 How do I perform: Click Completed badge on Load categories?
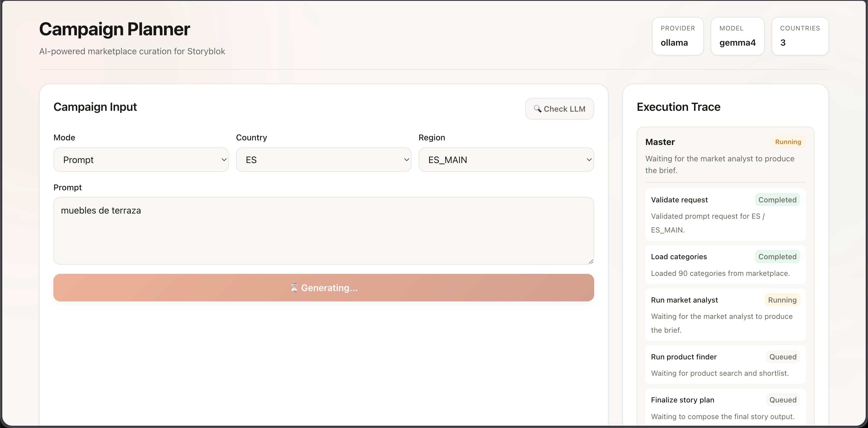tap(777, 257)
